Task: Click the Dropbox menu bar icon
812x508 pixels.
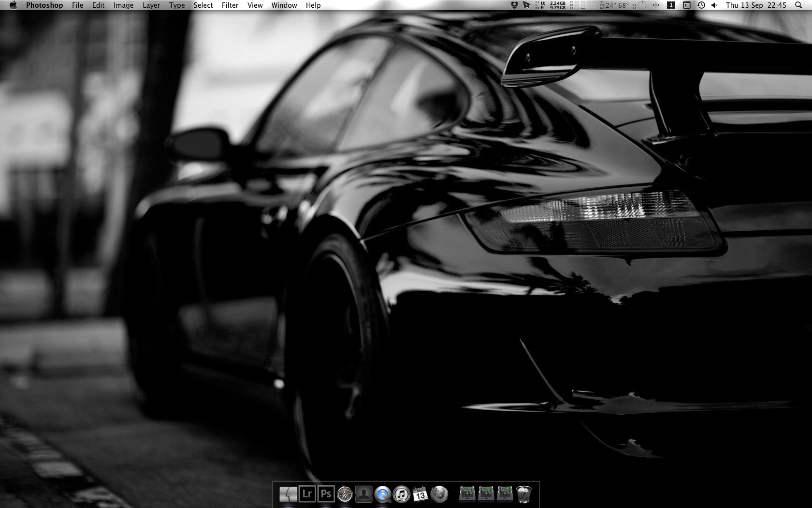Action: 514,5
